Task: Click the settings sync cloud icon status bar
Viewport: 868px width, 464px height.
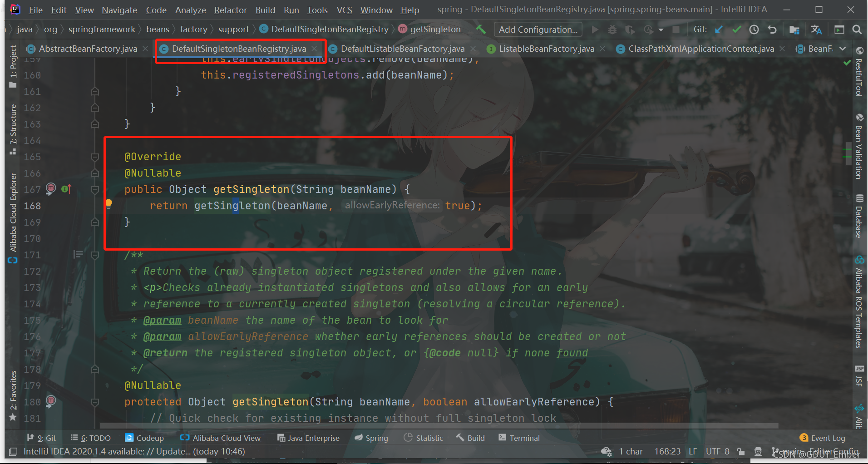Action: (x=607, y=451)
